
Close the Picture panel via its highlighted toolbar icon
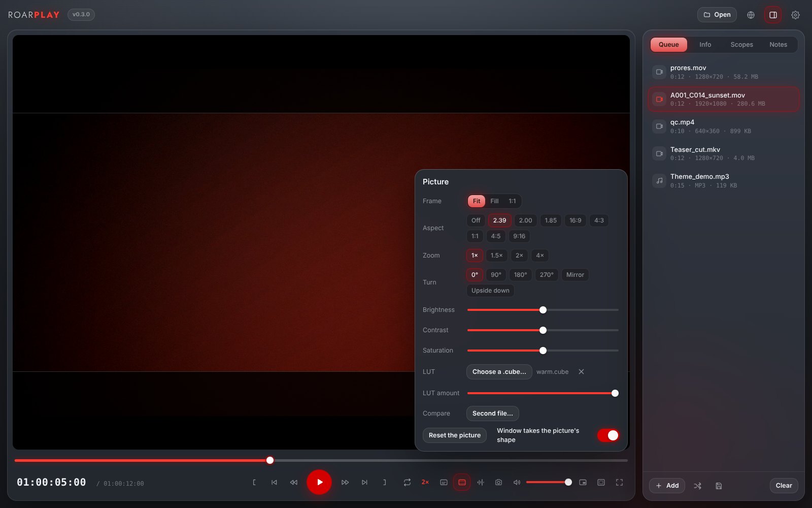[462, 482]
